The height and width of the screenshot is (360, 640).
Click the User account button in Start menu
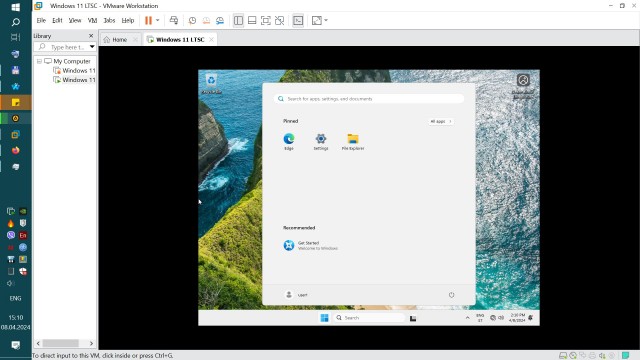coord(296,295)
